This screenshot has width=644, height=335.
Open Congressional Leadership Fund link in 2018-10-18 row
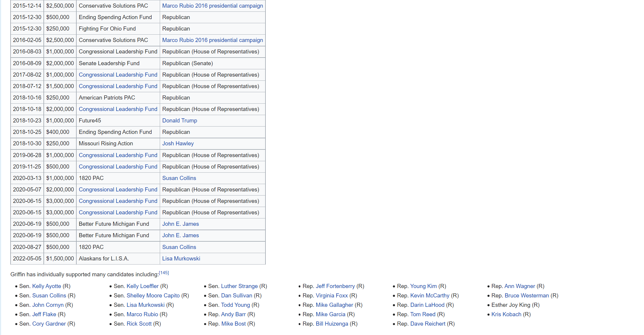pos(118,109)
